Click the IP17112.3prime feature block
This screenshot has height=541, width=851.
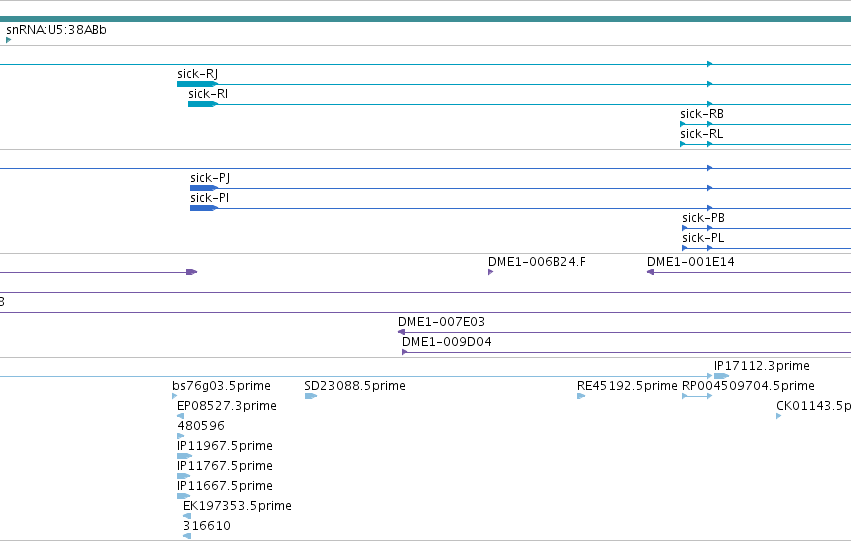(721, 376)
